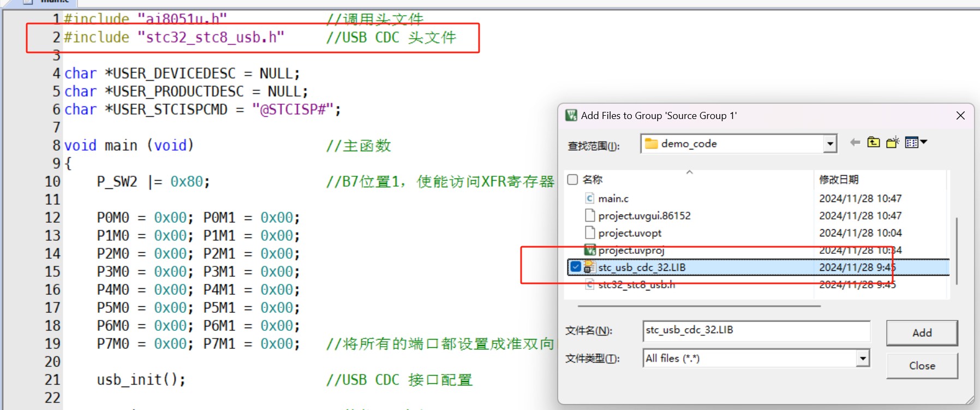The image size is (980, 410).
Task: Click the project.uvopt file icon
Action: pos(589,233)
